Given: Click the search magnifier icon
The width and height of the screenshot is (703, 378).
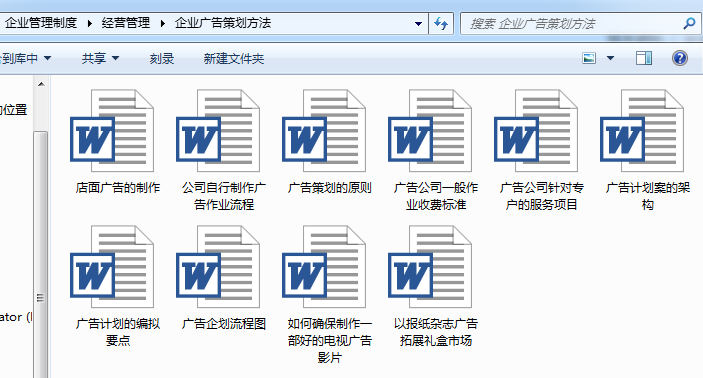Looking at the screenshot, I should 689,23.
